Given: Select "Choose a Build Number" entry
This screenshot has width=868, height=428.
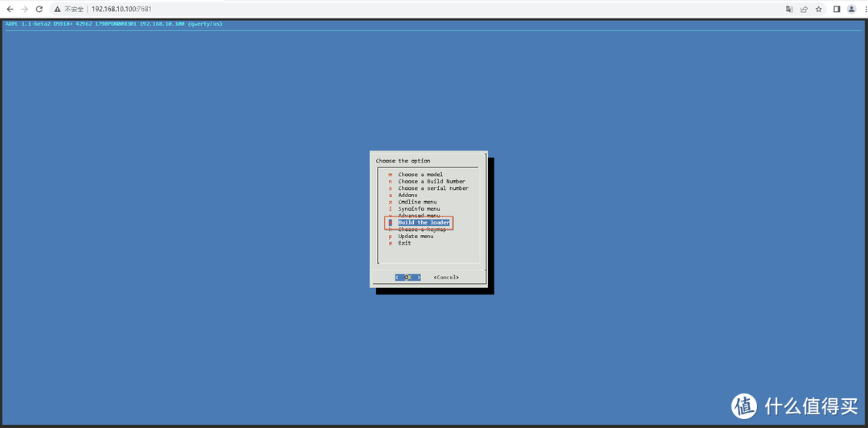Looking at the screenshot, I should (x=431, y=182).
